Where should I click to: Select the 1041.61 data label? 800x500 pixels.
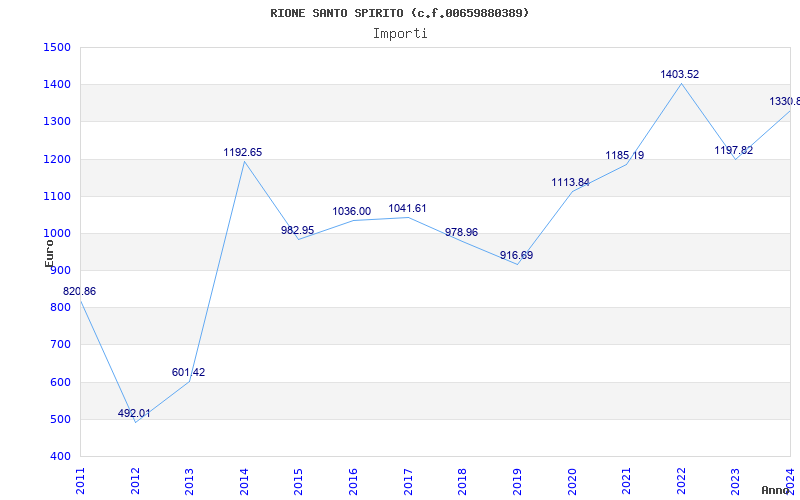[407, 208]
